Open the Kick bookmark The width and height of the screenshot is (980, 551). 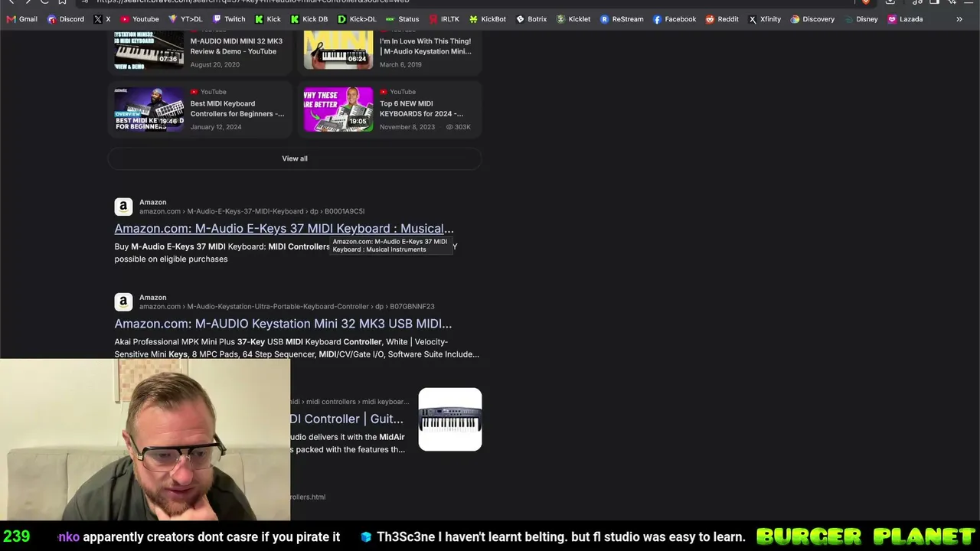click(x=268, y=19)
